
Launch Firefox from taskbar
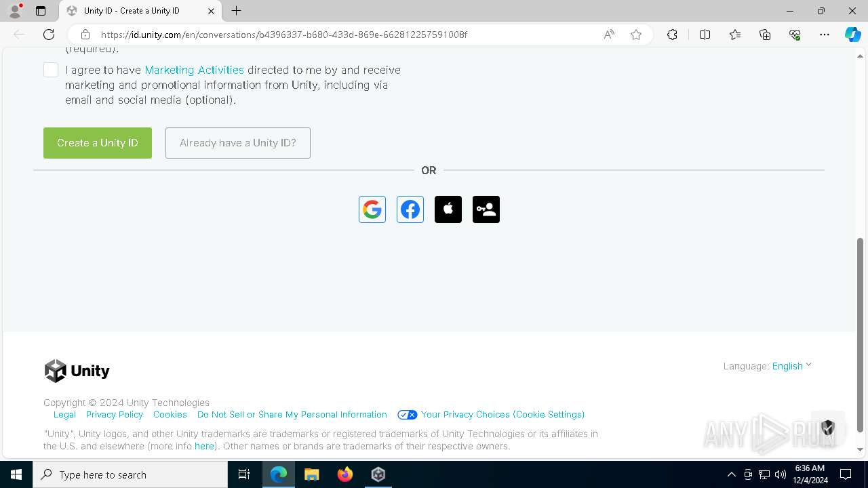click(345, 474)
